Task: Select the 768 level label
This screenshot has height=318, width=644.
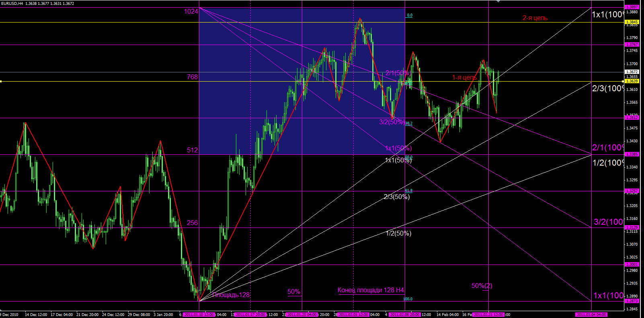Action: tap(192, 77)
